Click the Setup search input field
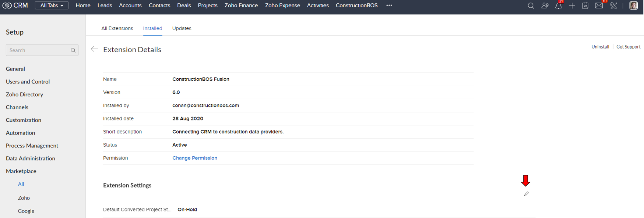The height and width of the screenshot is (218, 644). 42,50
